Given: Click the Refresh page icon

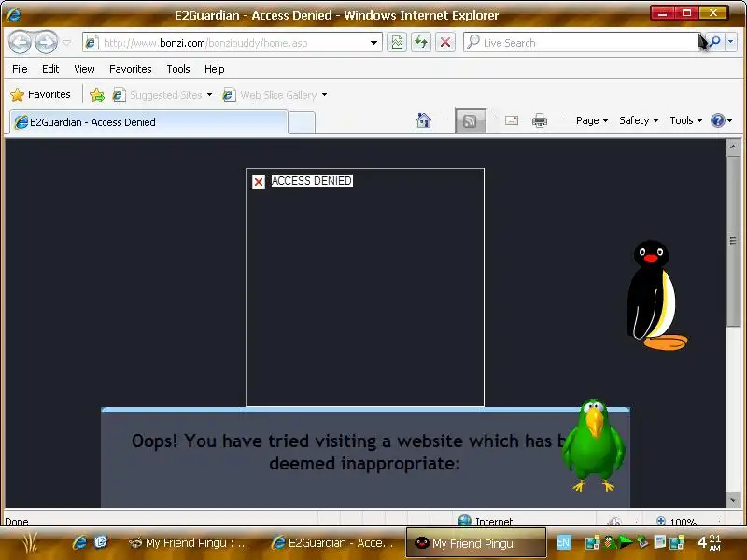Looking at the screenshot, I should click(x=421, y=42).
